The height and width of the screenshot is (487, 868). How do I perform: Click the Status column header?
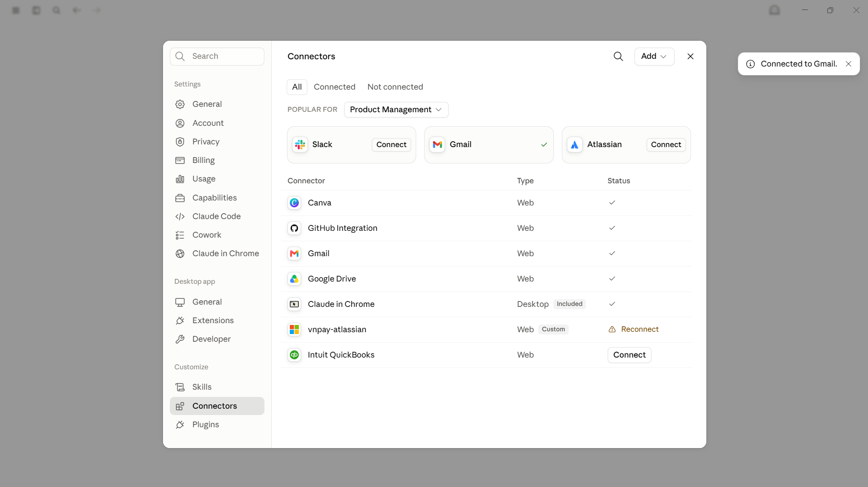point(619,181)
